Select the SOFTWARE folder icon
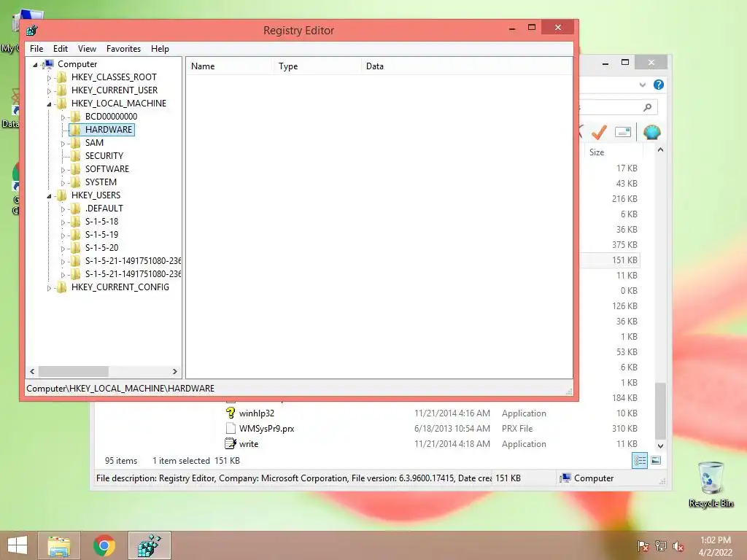 coord(76,169)
